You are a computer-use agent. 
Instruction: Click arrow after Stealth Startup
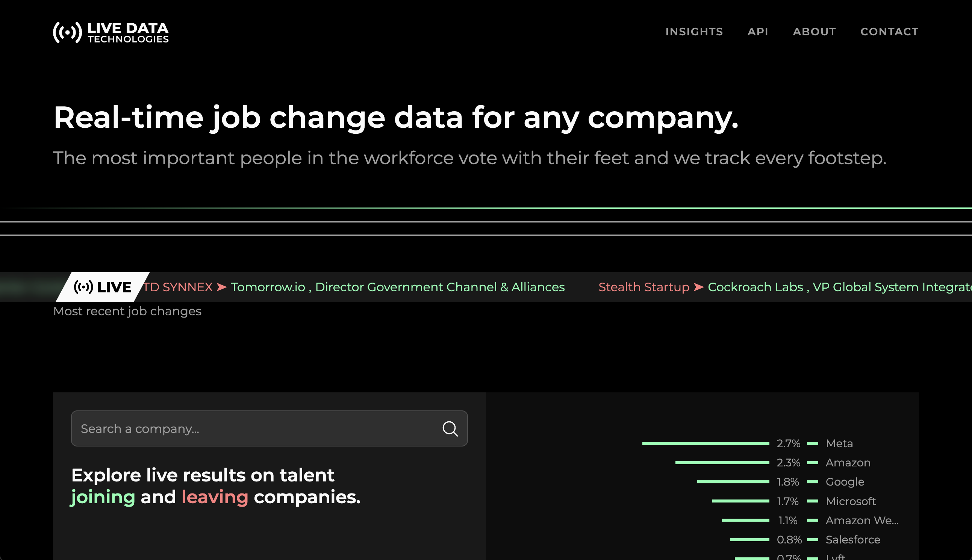point(698,287)
